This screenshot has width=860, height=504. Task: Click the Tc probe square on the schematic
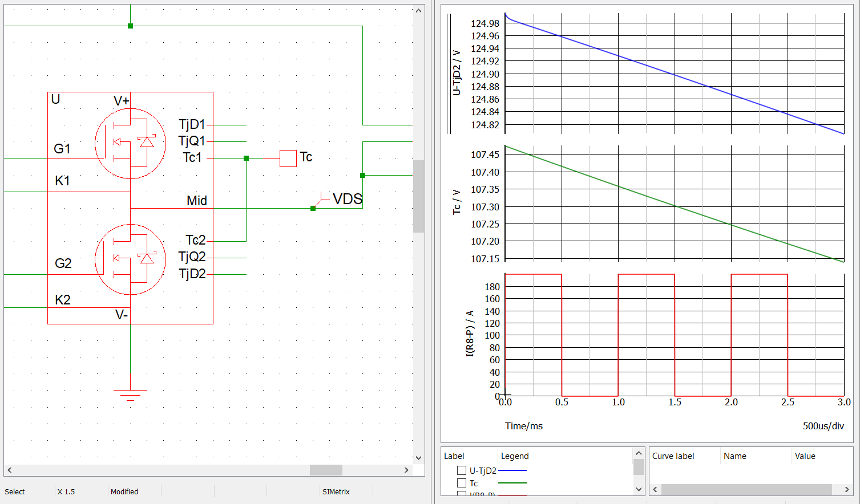pyautogui.click(x=288, y=158)
